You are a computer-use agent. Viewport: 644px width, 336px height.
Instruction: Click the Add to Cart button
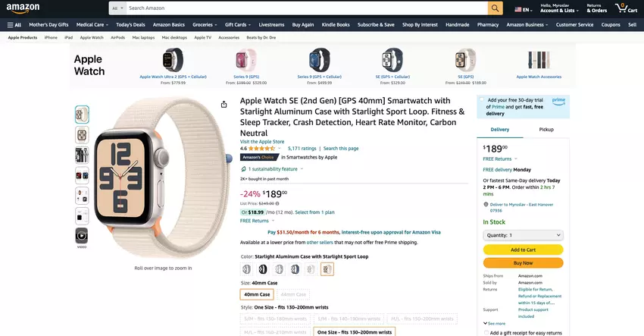coord(523,250)
